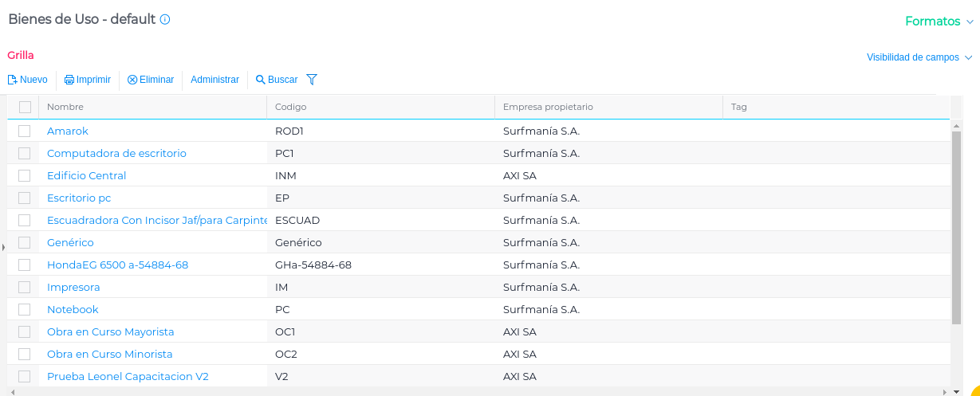Open the Obra en Curso Mayorista record
The image size is (980, 396).
pos(110,331)
